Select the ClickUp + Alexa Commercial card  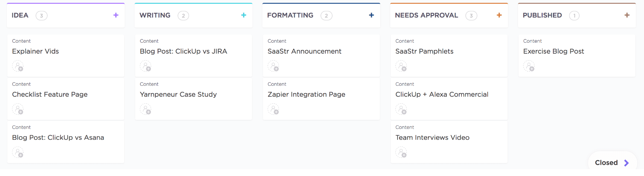coord(441,94)
